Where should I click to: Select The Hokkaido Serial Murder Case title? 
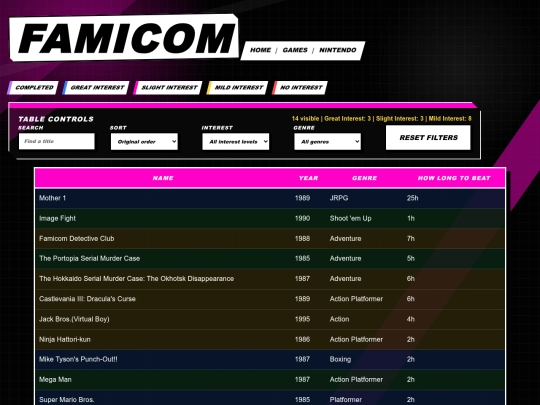(x=136, y=279)
